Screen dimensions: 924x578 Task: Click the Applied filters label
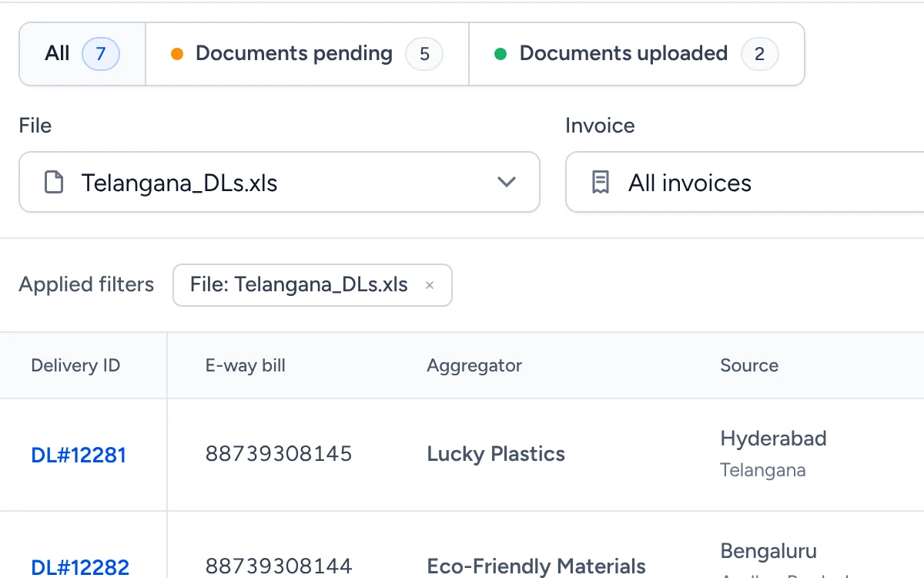click(x=86, y=284)
